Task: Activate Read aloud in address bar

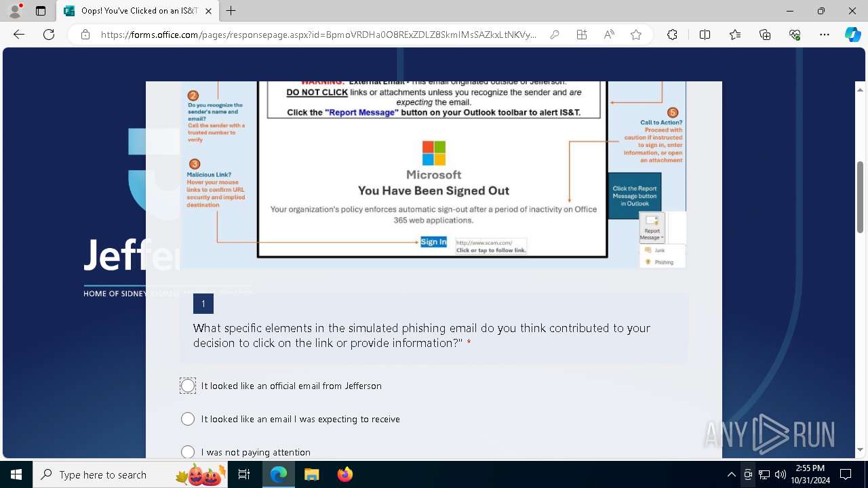Action: point(609,35)
